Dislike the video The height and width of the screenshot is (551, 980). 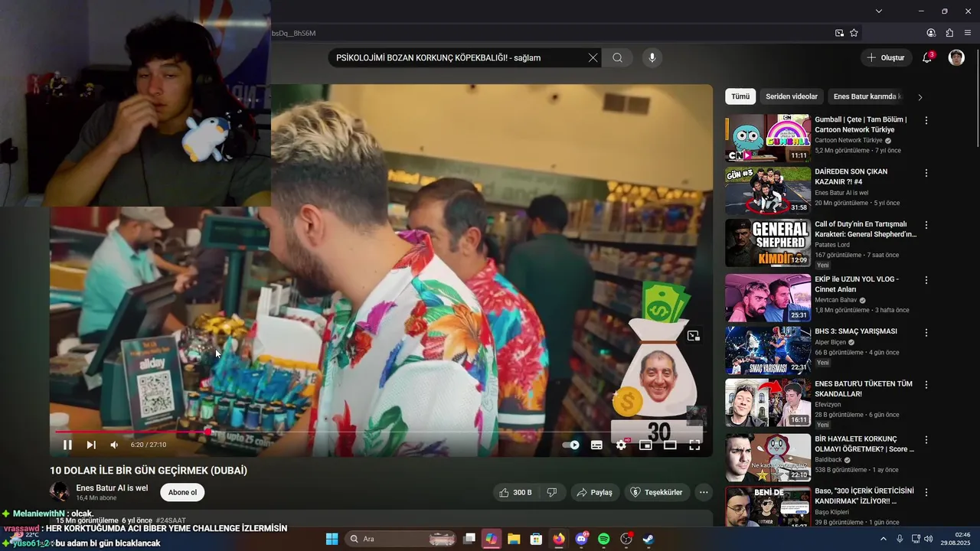(552, 492)
